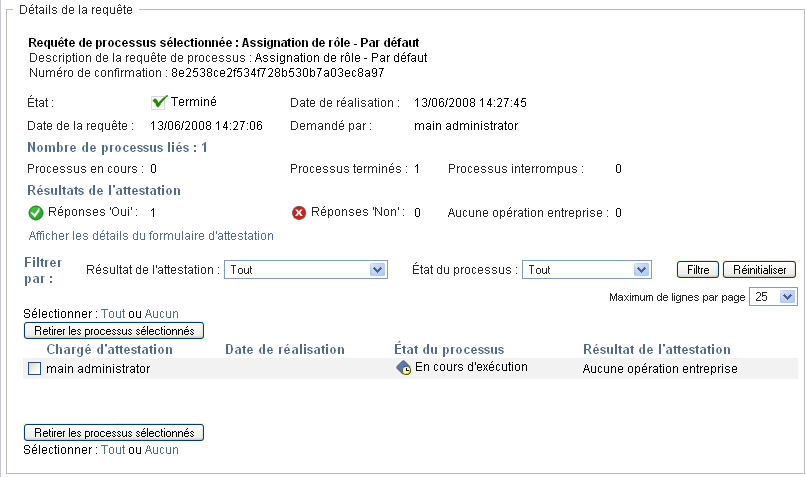Screen dimensions: 806x477
Task: Sort by Date de réalisation column header
Action: [x=285, y=349]
